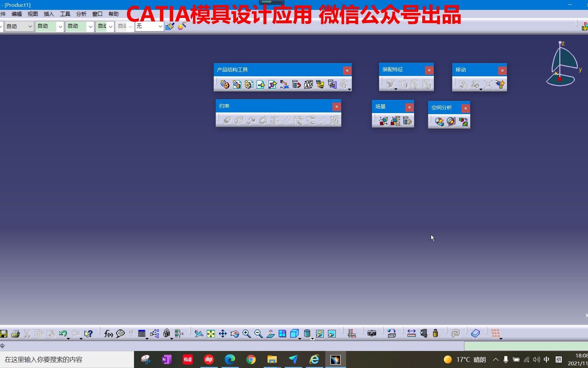
Task: Click the Enhanced Scene icon in 场景 toolbar
Action: [x=383, y=121]
